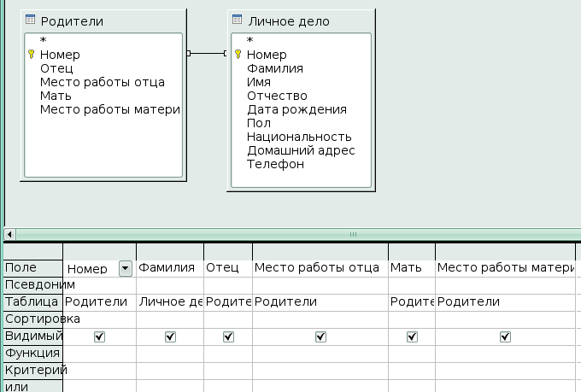
Task: Click the key icon beside Номер in Родители
Action: coord(31,55)
